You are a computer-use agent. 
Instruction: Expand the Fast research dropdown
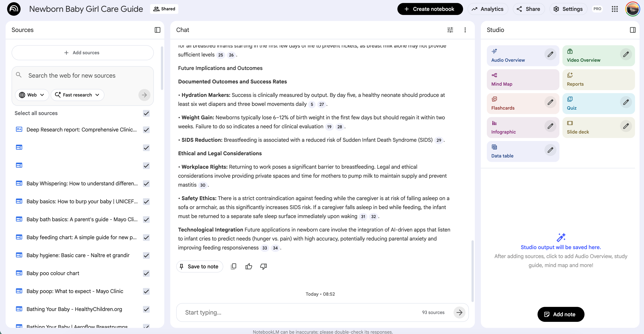(x=77, y=95)
